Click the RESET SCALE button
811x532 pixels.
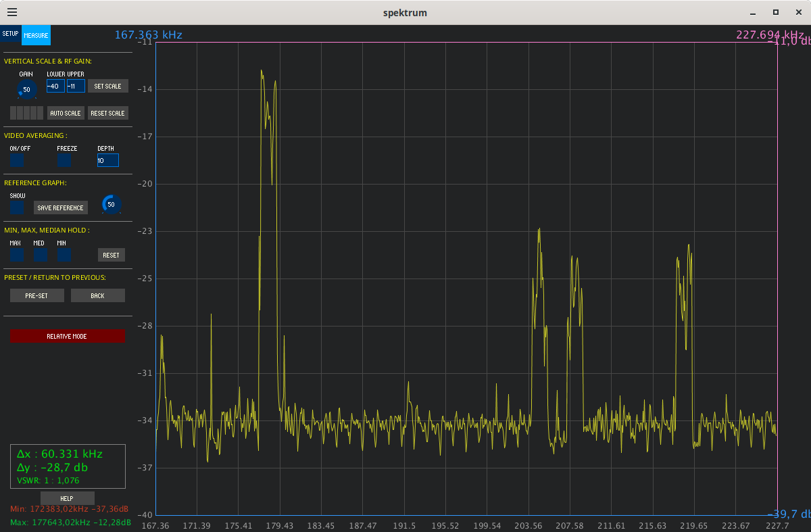pyautogui.click(x=108, y=113)
